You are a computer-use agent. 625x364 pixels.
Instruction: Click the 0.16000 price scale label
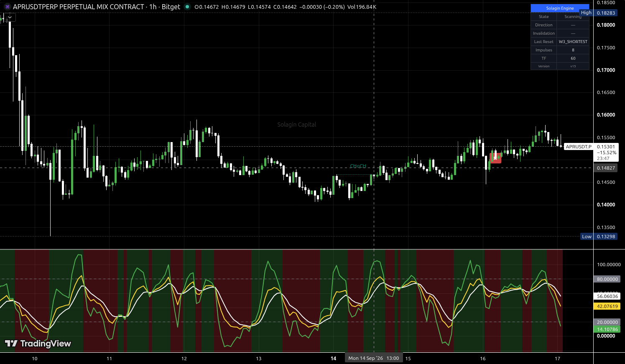coord(606,115)
